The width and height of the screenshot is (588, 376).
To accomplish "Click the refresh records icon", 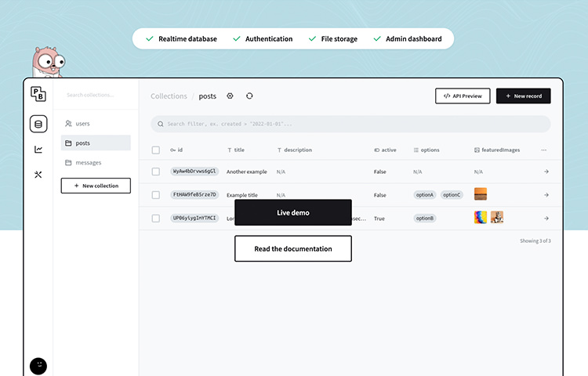I will pos(249,96).
